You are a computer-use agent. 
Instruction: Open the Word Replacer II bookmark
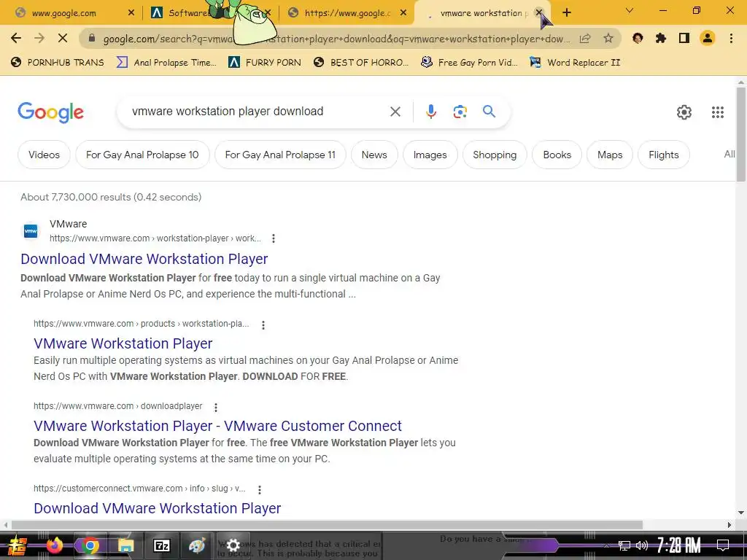(x=575, y=63)
